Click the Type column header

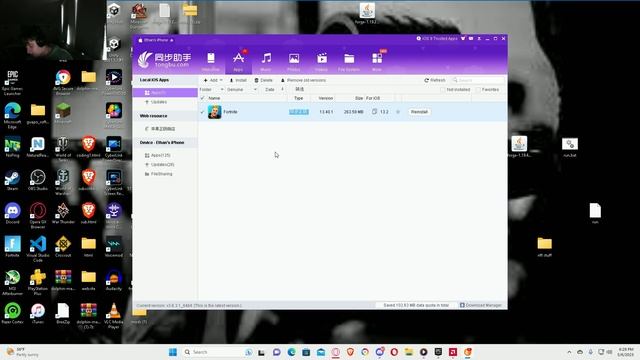pyautogui.click(x=299, y=98)
